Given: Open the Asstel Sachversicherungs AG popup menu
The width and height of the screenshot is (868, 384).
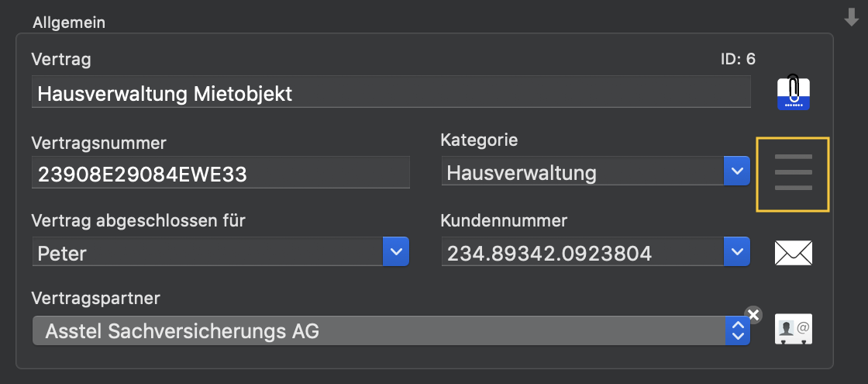Looking at the screenshot, I should pyautogui.click(x=391, y=330).
